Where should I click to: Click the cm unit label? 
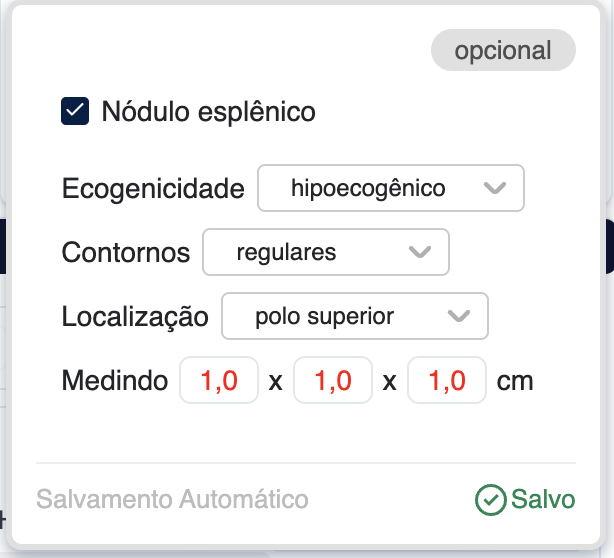pos(515,381)
